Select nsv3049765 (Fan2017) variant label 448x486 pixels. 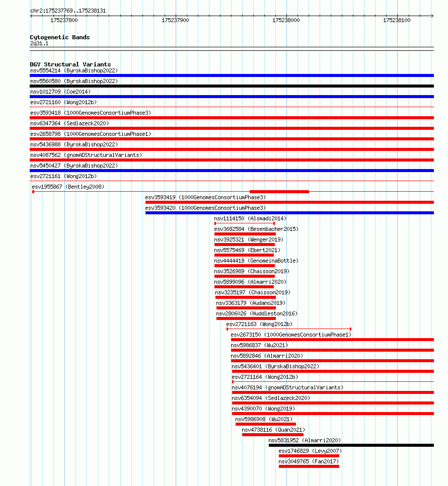309,461
